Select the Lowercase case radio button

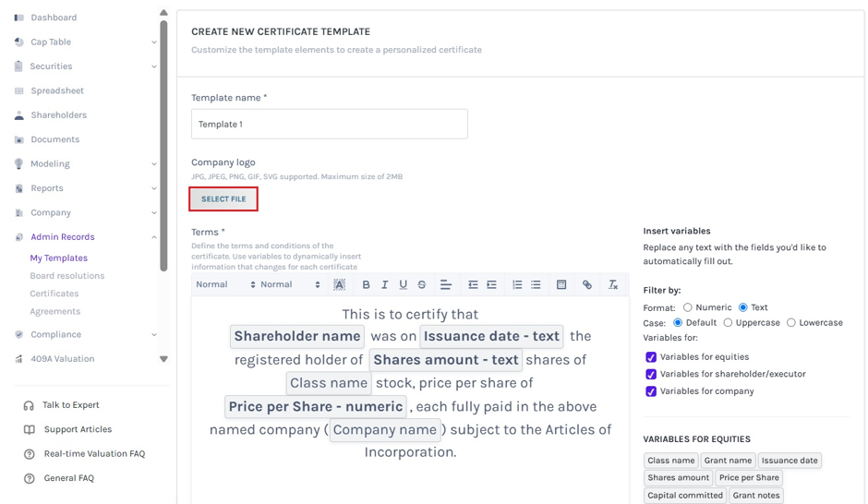pos(791,322)
